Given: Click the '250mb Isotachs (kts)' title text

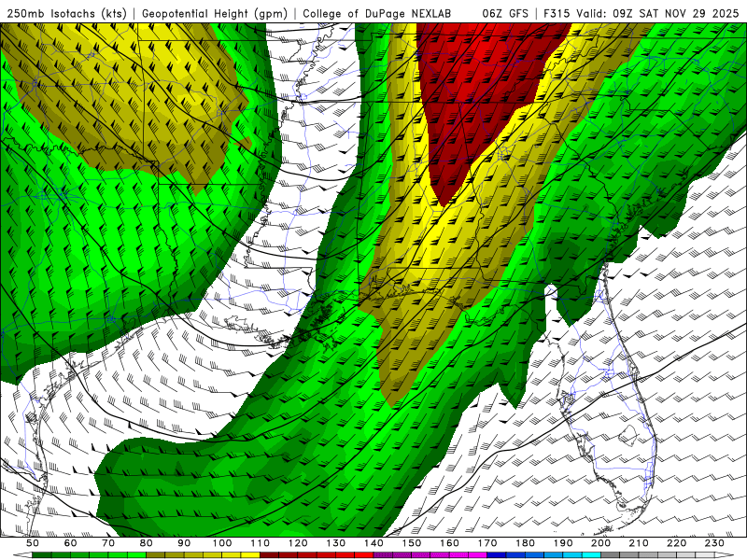Looking at the screenshot, I should click(x=66, y=13).
